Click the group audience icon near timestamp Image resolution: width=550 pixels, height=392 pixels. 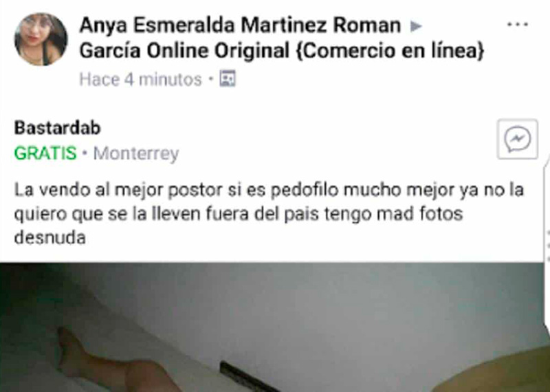pos(228,78)
